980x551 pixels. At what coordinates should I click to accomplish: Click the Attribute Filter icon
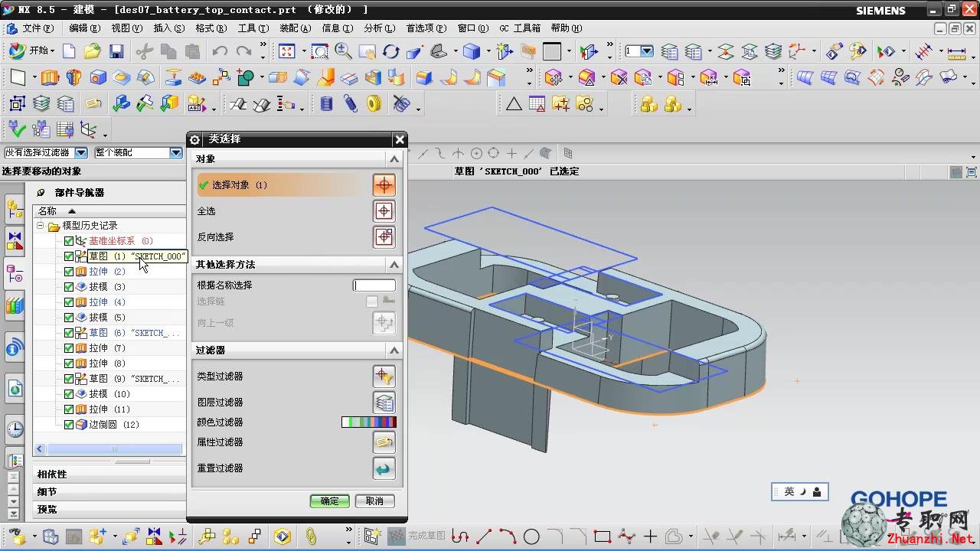384,442
